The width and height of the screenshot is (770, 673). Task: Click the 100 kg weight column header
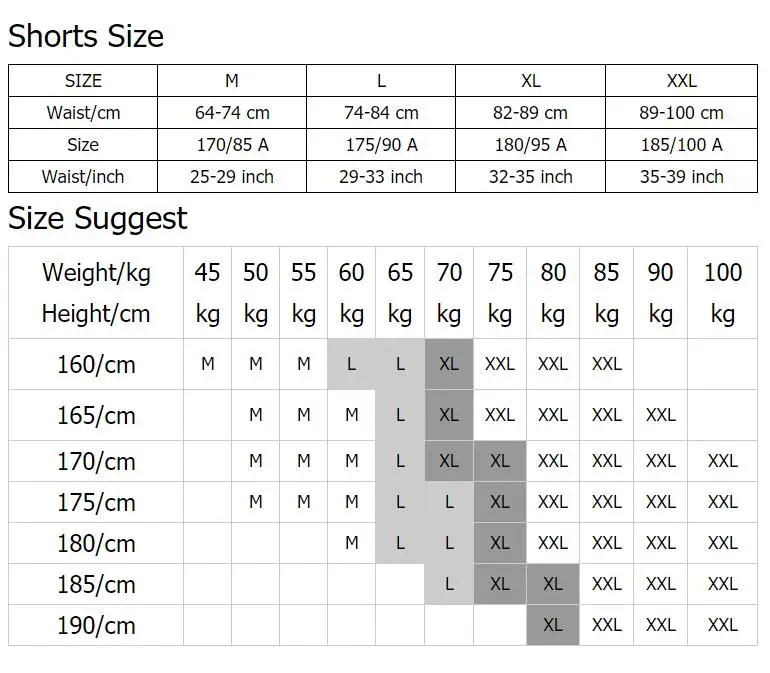tap(722, 293)
